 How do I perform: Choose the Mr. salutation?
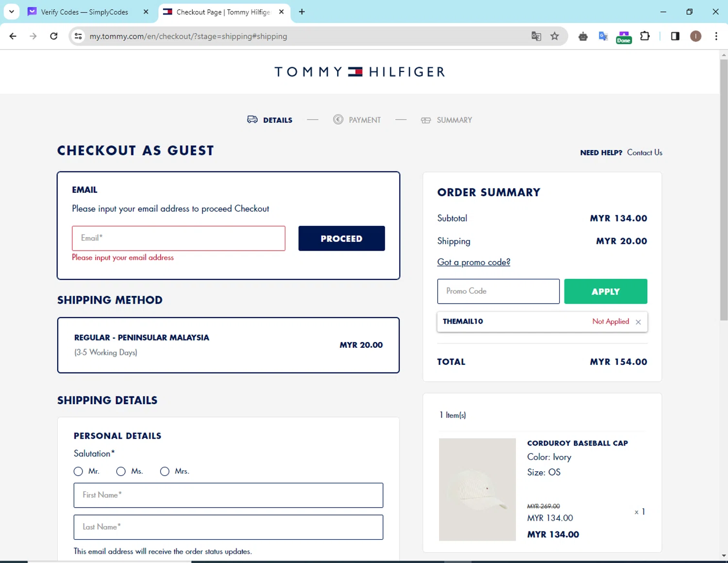pyautogui.click(x=78, y=471)
